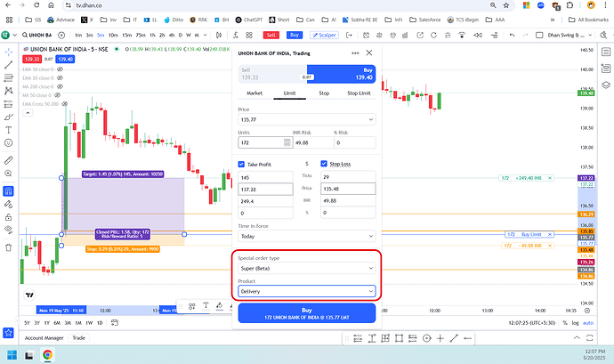Select the 15m timeframe
Viewport: 614px width, 364px height.
[x=127, y=36]
